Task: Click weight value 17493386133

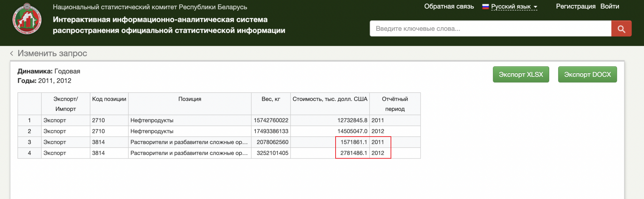Action: coord(271,131)
